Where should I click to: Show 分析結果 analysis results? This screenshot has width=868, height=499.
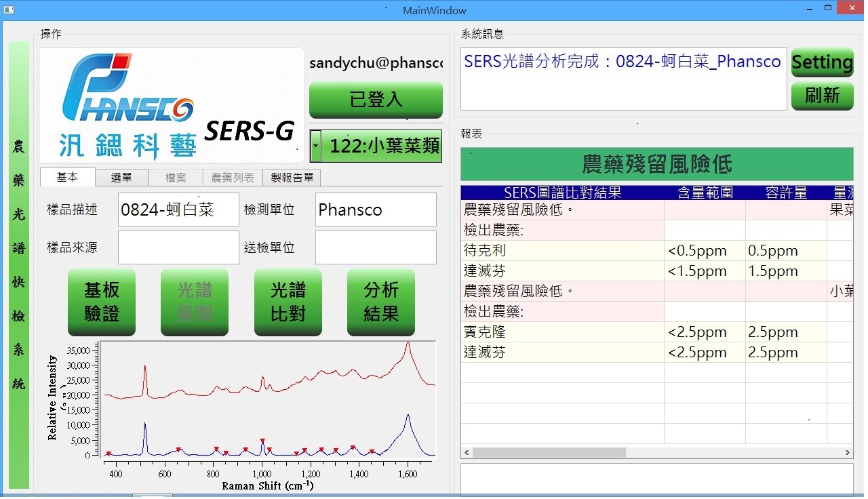tap(380, 302)
